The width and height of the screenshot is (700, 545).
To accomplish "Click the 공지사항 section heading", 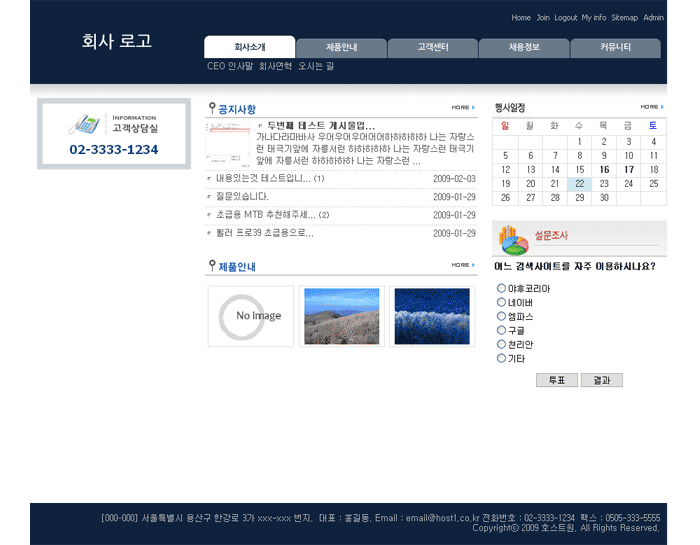I will click(237, 109).
